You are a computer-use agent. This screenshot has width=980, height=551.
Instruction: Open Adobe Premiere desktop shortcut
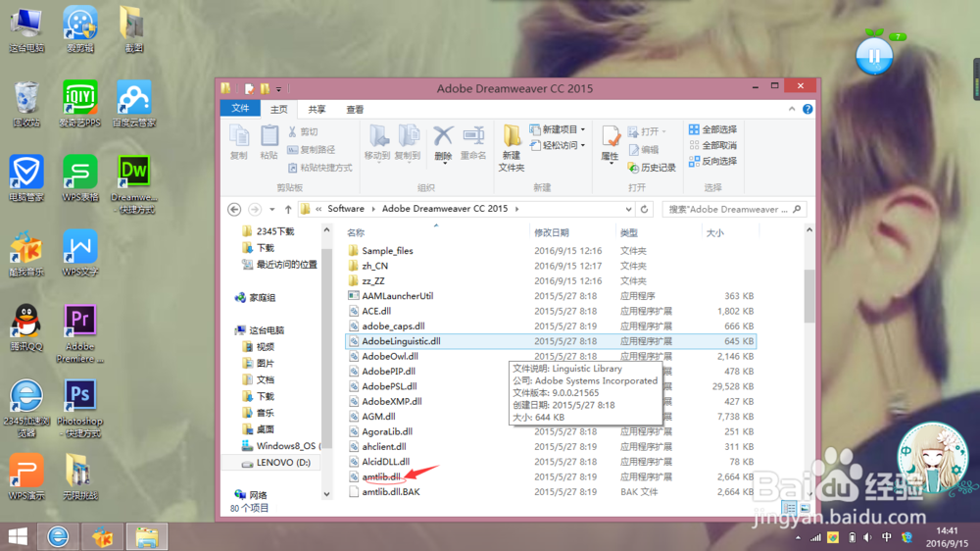pyautogui.click(x=80, y=333)
